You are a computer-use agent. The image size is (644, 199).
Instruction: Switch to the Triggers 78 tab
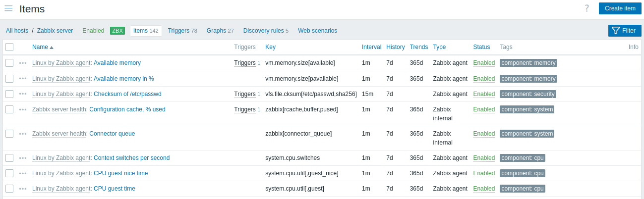(x=182, y=31)
